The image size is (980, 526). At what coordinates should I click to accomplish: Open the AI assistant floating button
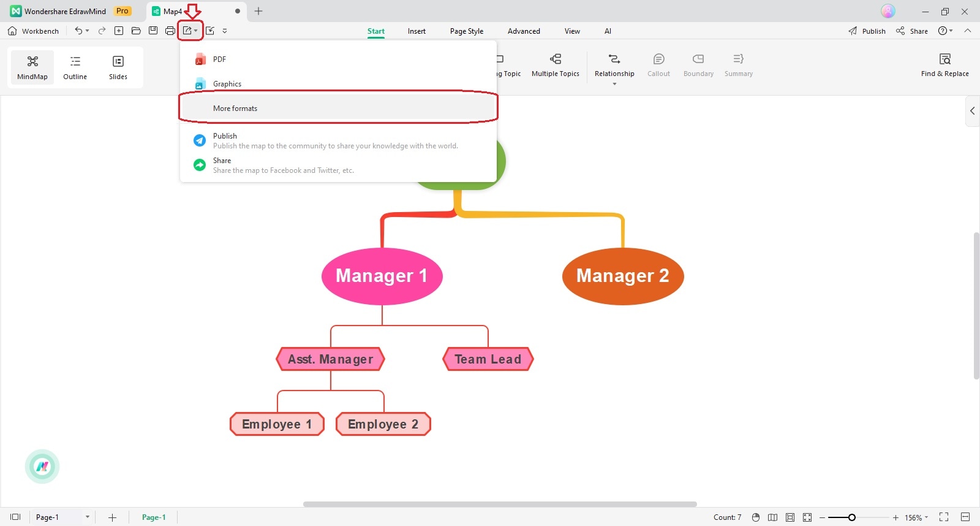(x=42, y=467)
